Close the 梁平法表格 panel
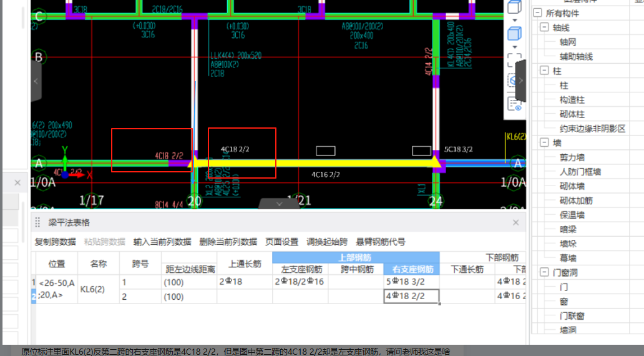Screen dimensions: 644x356 click(516, 222)
